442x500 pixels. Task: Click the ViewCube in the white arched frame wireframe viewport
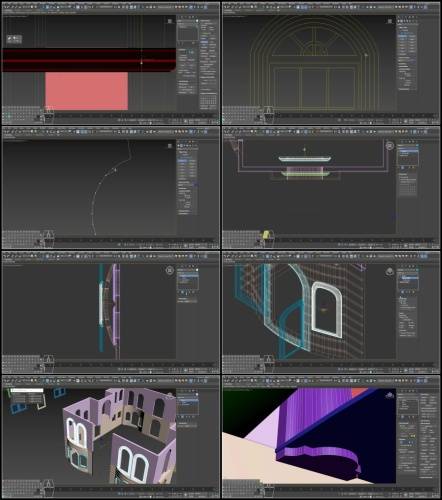[390, 272]
